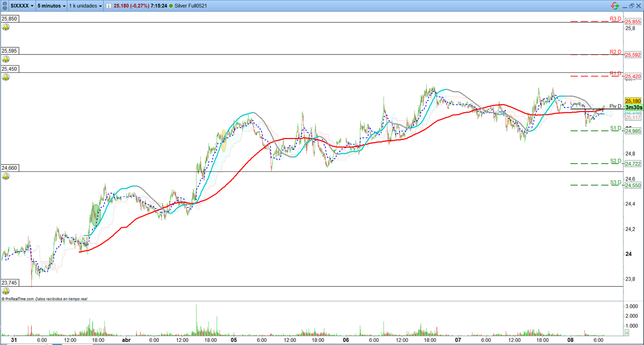Image resolution: width=644 pixels, height=345 pixels.
Task: Click the S2 D support label
Action: (616, 161)
